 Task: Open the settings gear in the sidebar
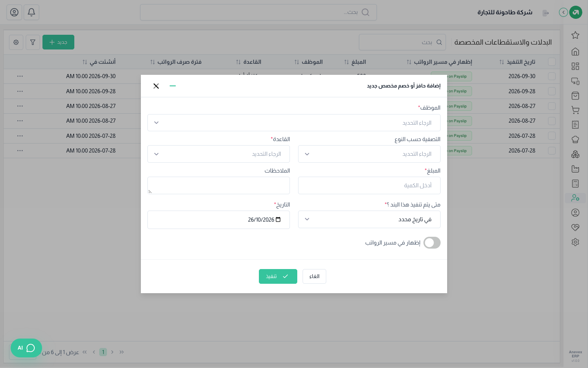[x=575, y=242]
